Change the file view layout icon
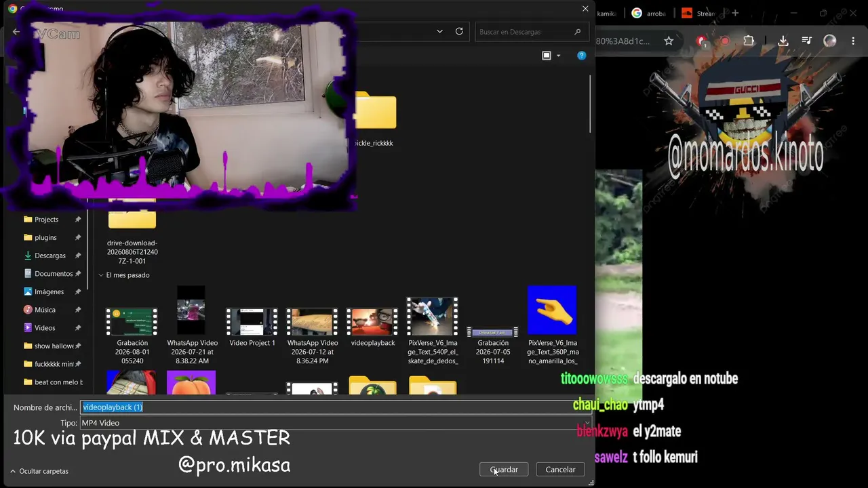 tap(547, 56)
